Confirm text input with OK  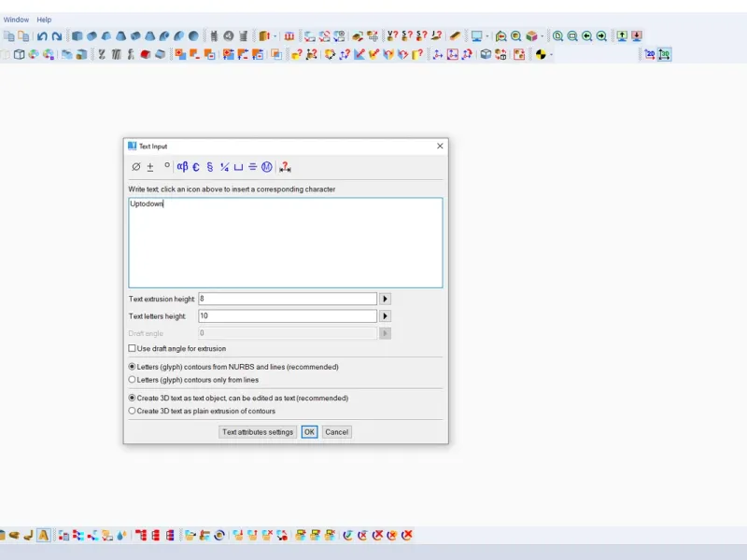(x=309, y=432)
